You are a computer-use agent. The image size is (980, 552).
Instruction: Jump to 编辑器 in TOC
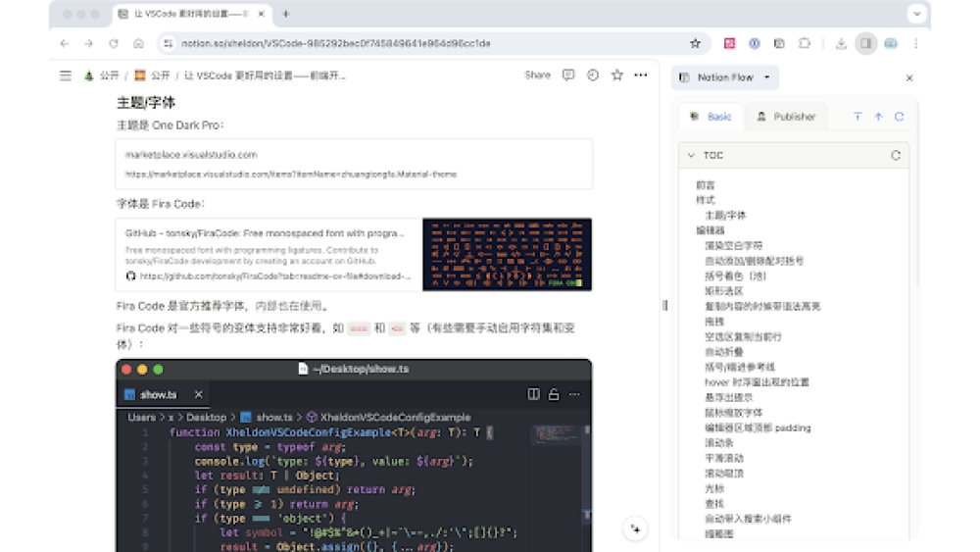pyautogui.click(x=710, y=230)
